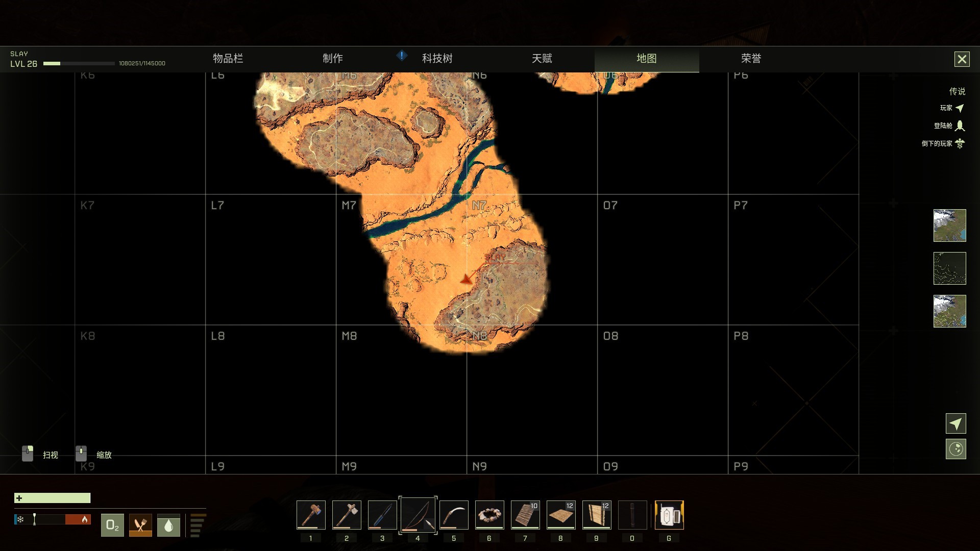980x551 pixels.
Task: Select the top terrain map thumbnail
Action: 950,226
